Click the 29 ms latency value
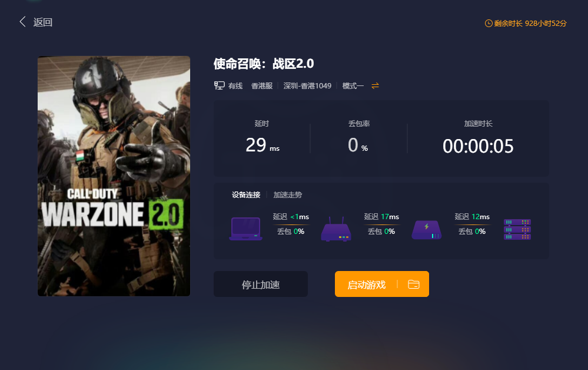This screenshot has height=370, width=588. point(262,145)
